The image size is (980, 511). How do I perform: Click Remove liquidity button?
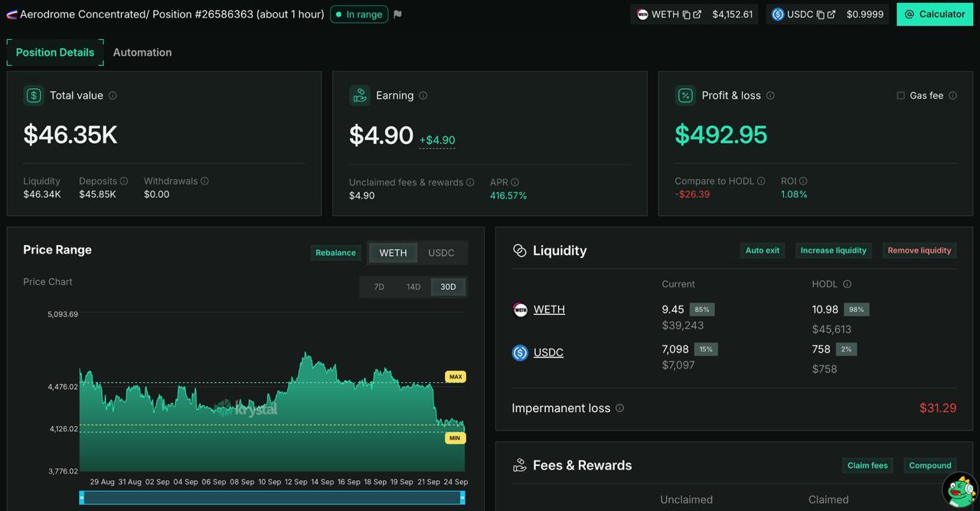pyautogui.click(x=919, y=251)
